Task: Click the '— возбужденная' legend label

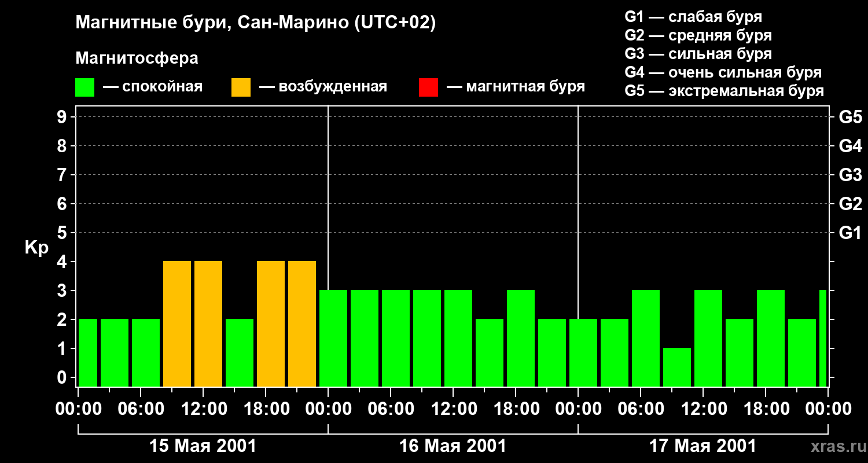Action: [323, 87]
